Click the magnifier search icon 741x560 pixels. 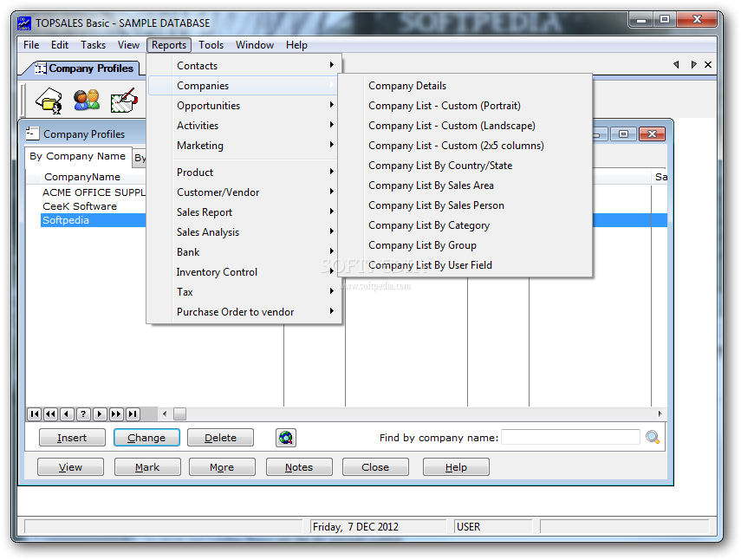pyautogui.click(x=653, y=437)
